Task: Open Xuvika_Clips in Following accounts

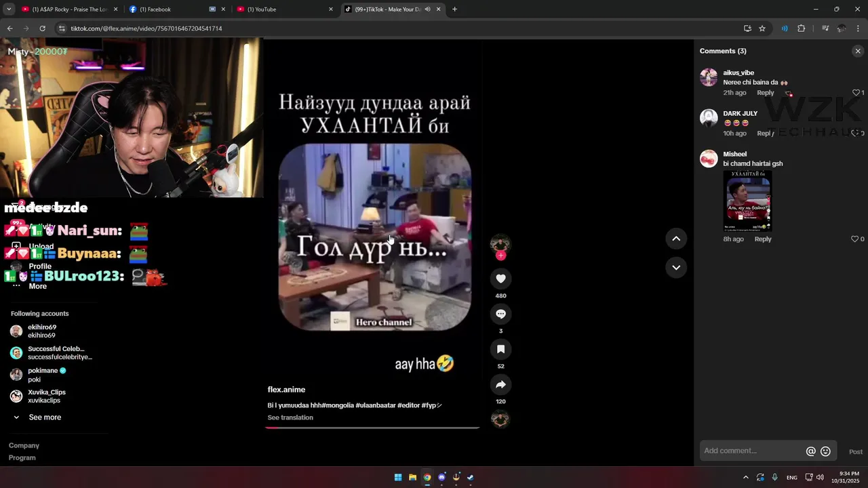Action: coord(38,396)
